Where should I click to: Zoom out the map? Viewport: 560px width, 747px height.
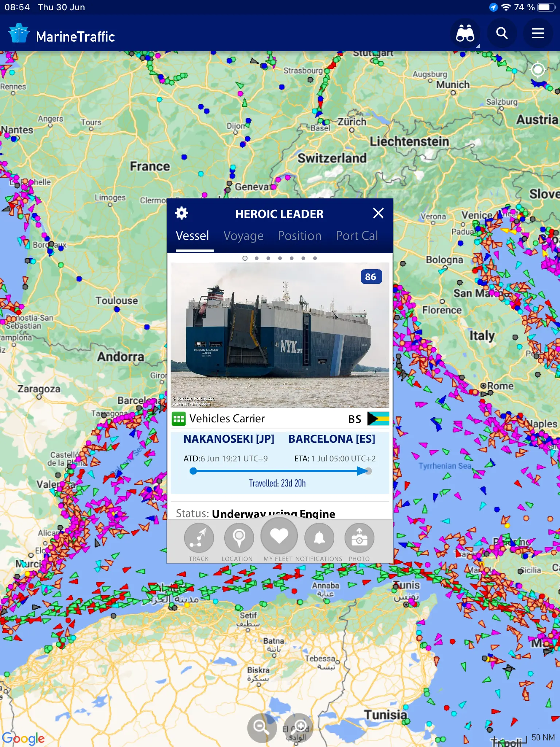(261, 727)
